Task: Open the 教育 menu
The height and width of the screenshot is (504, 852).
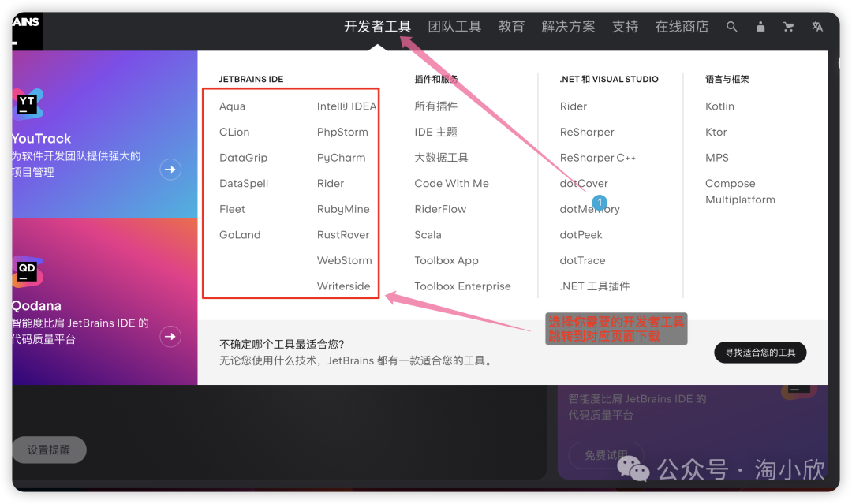Action: click(511, 27)
